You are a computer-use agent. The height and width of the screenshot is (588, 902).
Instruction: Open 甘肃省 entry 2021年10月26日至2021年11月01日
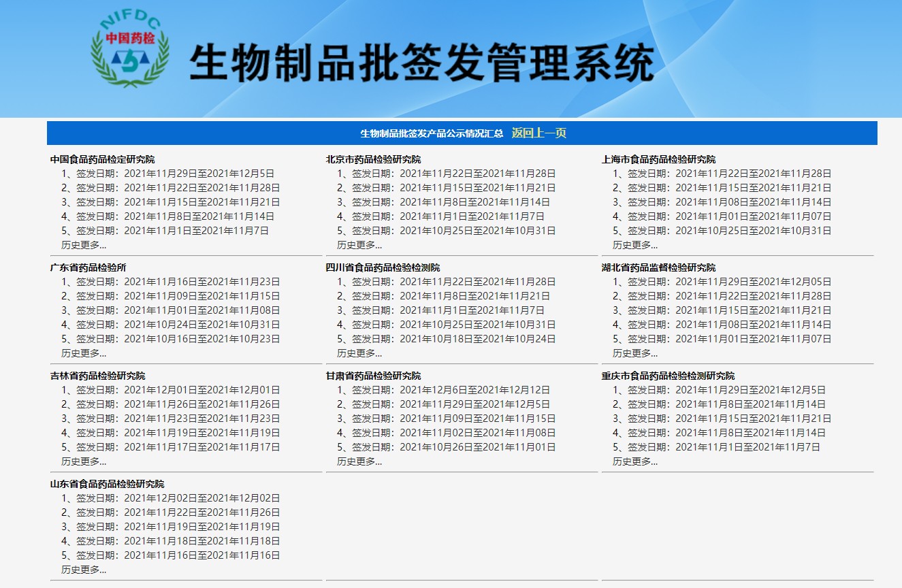point(447,447)
